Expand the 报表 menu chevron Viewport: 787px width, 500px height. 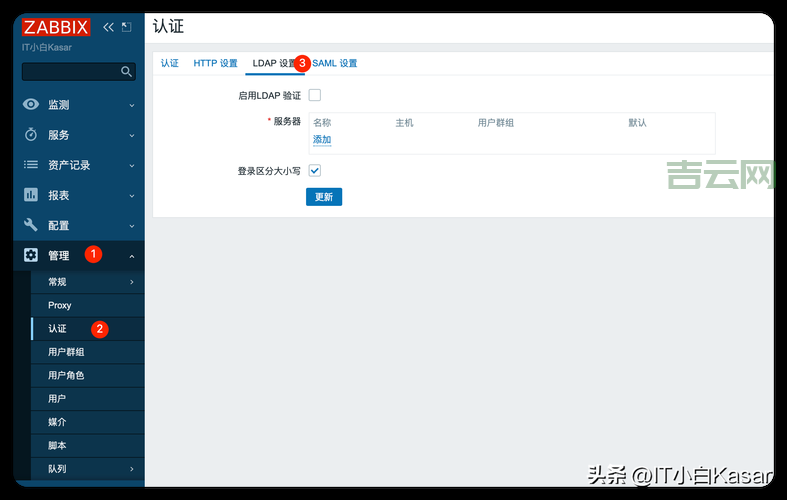132,196
